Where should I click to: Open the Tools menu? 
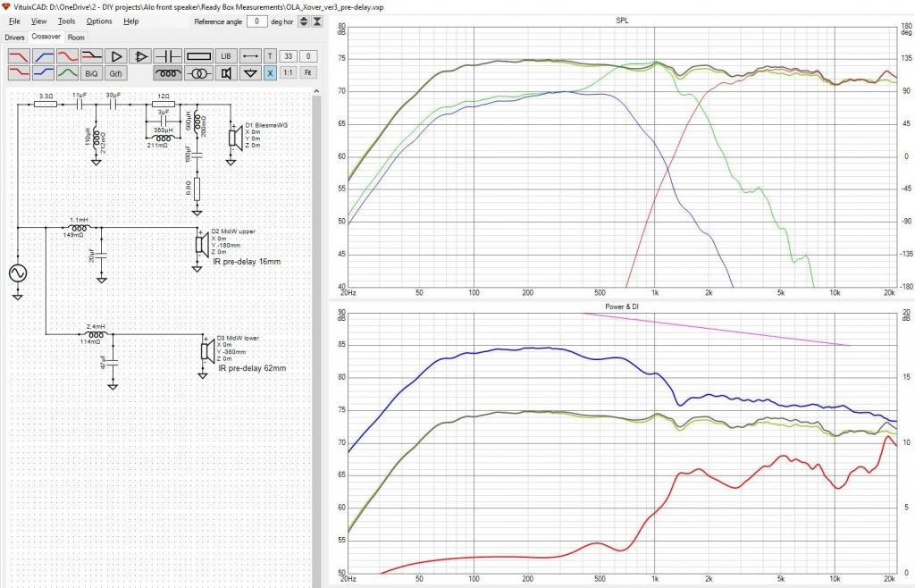pos(66,21)
